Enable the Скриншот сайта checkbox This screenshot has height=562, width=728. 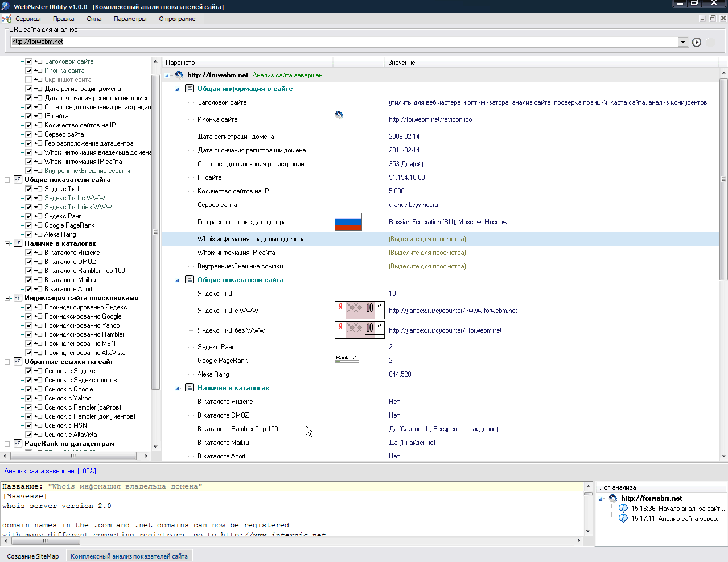click(x=28, y=80)
